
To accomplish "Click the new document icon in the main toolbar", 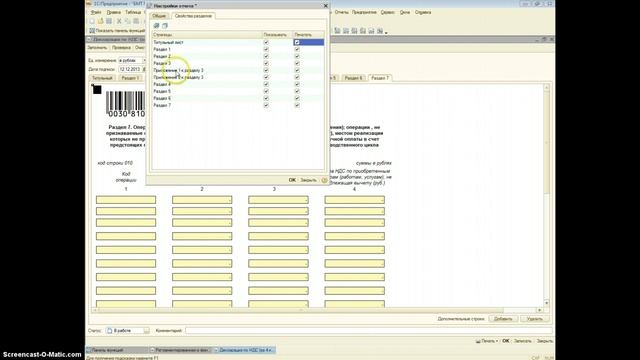I will tap(92, 21).
